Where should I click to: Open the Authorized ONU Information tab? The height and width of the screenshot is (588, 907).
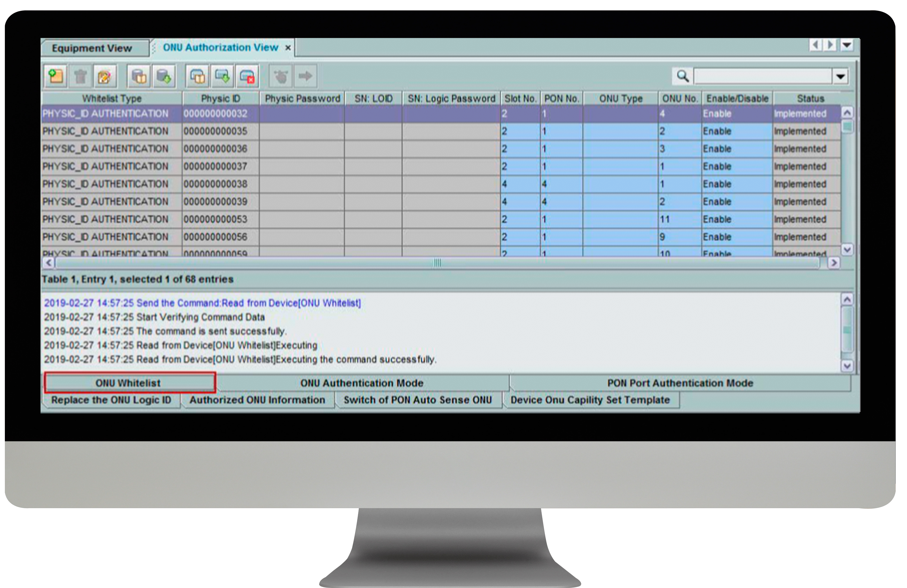pyautogui.click(x=258, y=400)
